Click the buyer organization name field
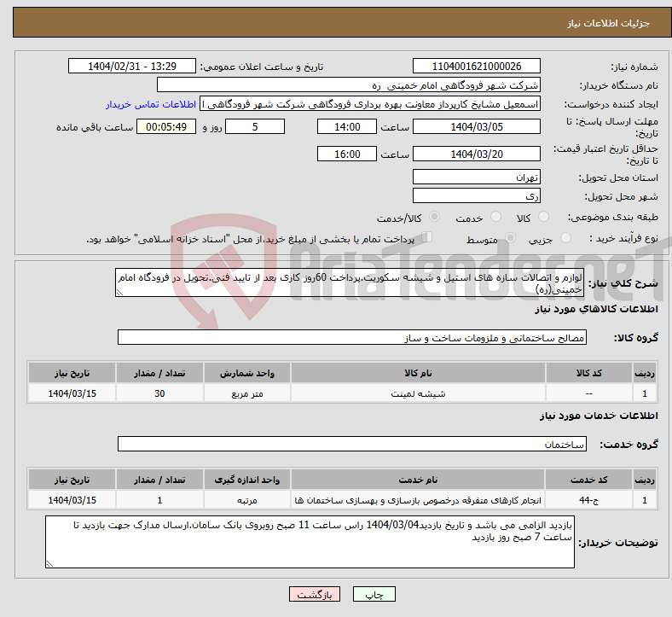The image size is (672, 617). 349,84
